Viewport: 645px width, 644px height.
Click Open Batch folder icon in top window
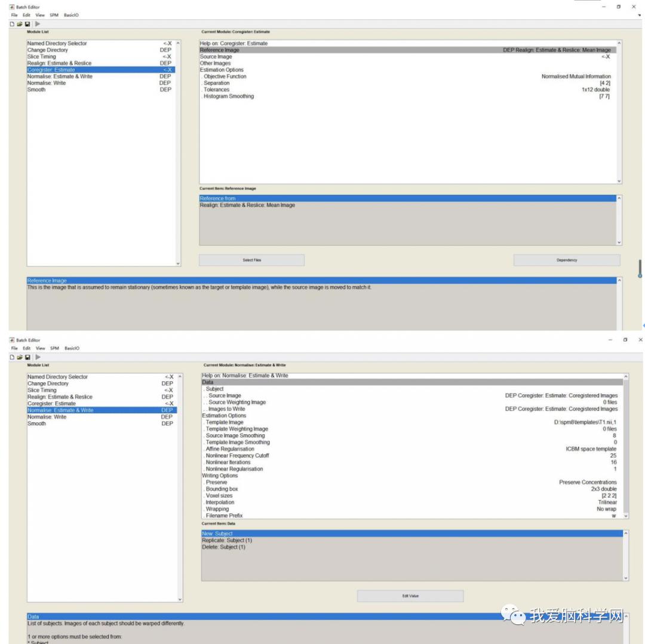click(x=19, y=24)
